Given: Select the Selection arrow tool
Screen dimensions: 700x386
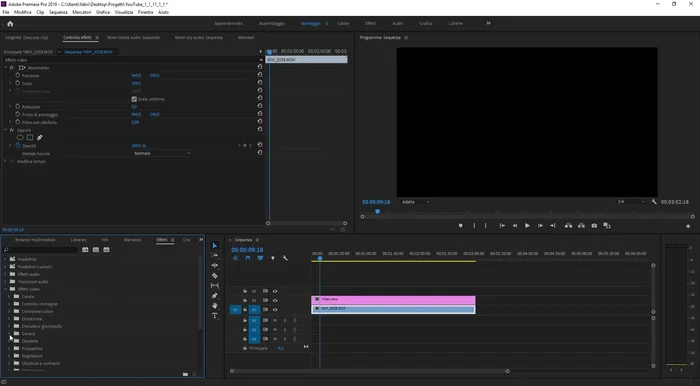Looking at the screenshot, I should coord(215,245).
